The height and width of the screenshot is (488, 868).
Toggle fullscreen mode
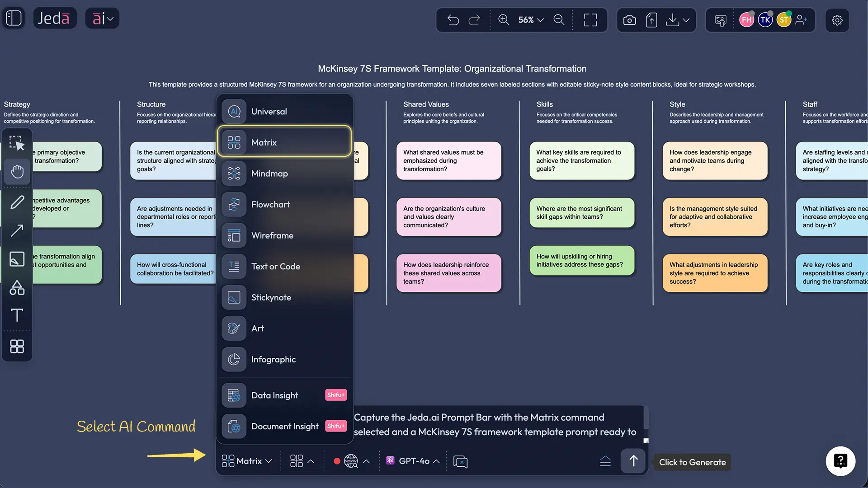(590, 20)
